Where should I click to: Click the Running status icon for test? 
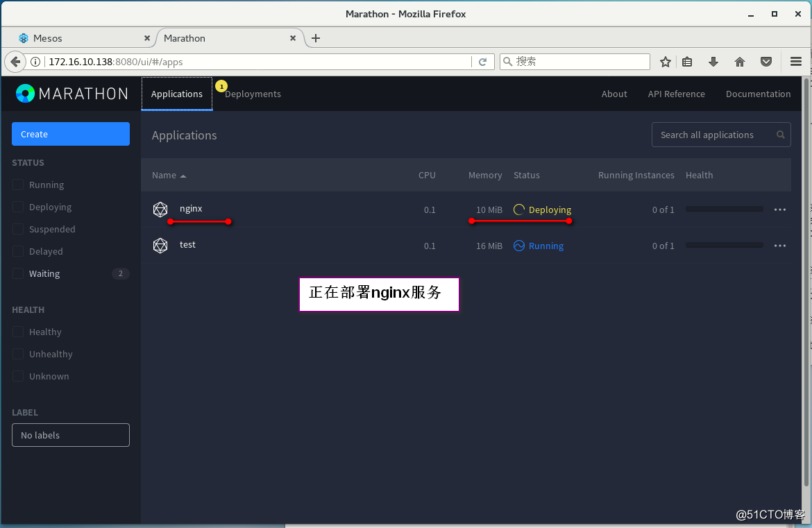519,246
